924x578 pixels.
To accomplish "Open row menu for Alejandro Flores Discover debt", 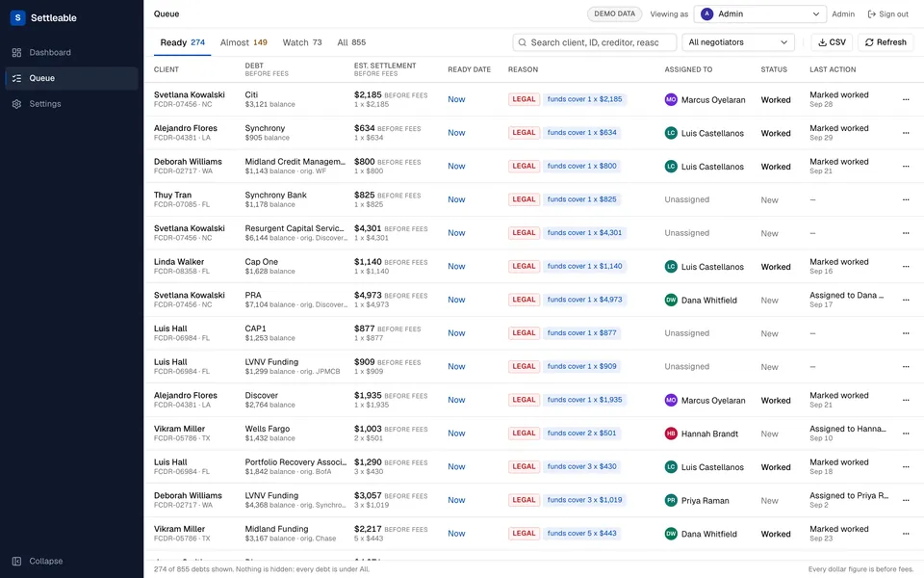I will (x=906, y=400).
